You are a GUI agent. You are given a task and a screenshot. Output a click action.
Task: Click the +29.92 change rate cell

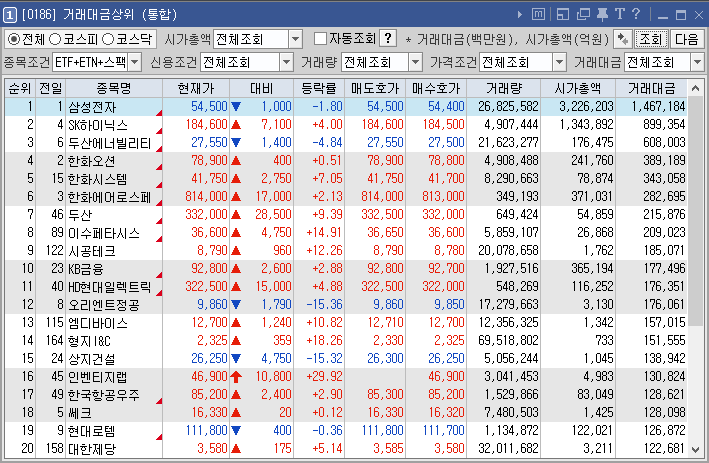point(324,376)
